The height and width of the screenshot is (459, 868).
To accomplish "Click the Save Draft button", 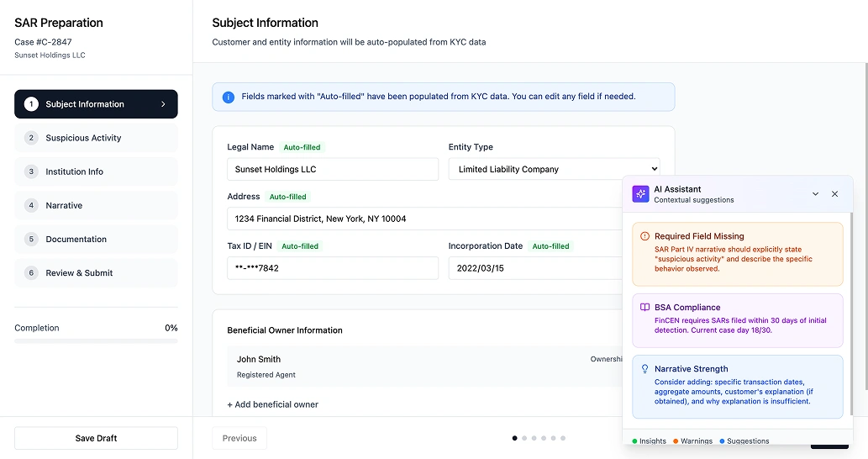I will pyautogui.click(x=96, y=438).
